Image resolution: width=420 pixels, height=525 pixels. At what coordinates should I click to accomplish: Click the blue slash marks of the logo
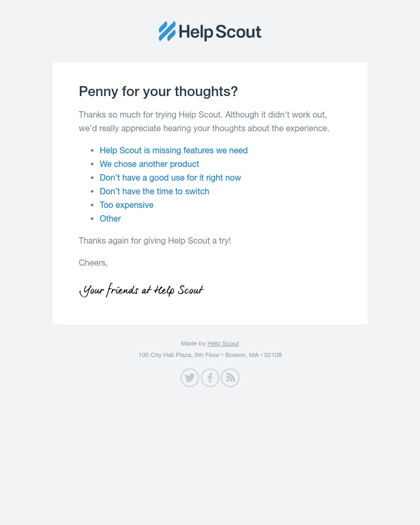click(167, 31)
